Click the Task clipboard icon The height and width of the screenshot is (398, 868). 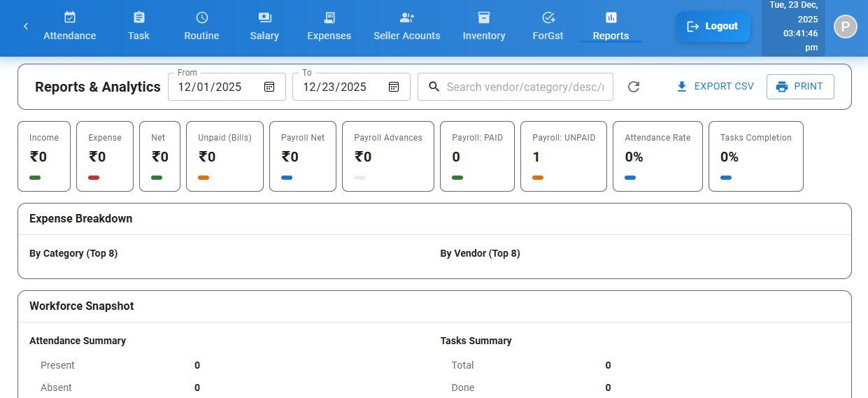pyautogui.click(x=138, y=17)
